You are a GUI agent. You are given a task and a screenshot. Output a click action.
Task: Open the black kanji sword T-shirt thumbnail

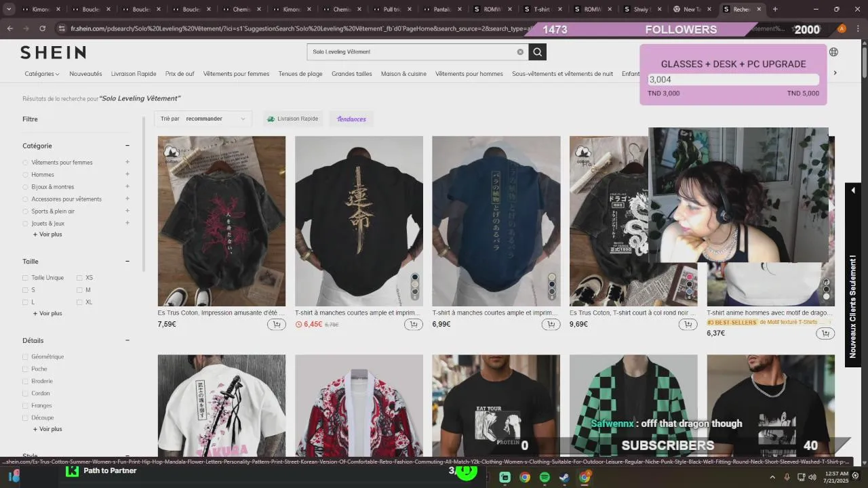pyautogui.click(x=359, y=221)
